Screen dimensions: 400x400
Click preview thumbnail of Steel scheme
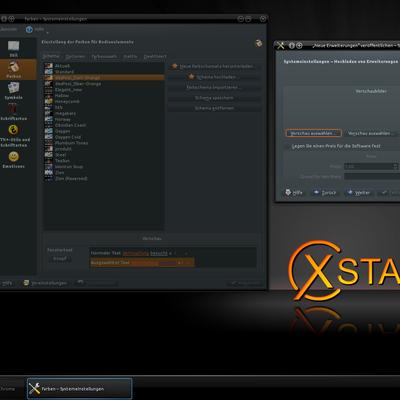[x=49, y=155]
